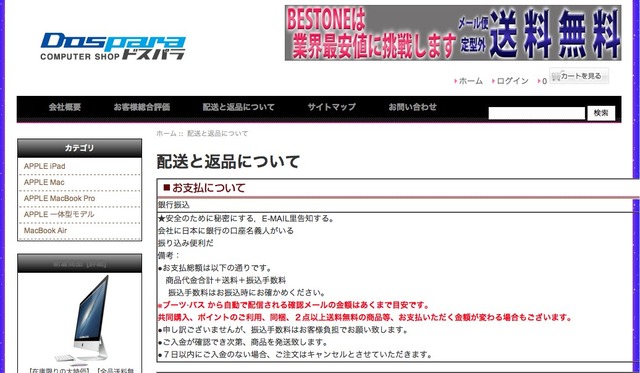Open サイトマップ in navigation bar
This screenshot has height=373, width=640.
[x=331, y=107]
